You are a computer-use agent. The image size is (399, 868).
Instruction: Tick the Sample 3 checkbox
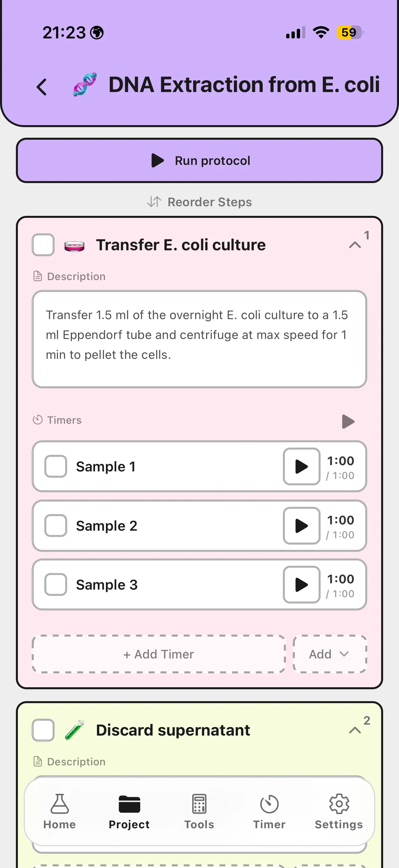pyautogui.click(x=56, y=585)
